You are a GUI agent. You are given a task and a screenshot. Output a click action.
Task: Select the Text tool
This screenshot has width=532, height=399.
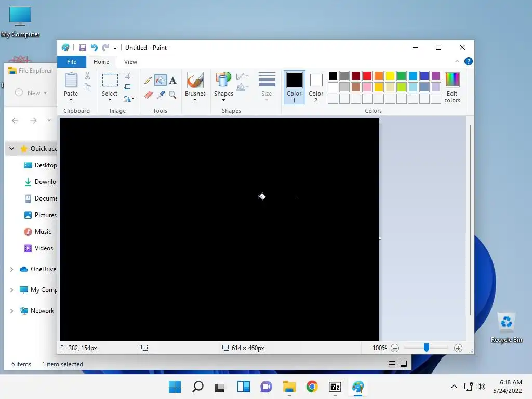click(x=172, y=81)
